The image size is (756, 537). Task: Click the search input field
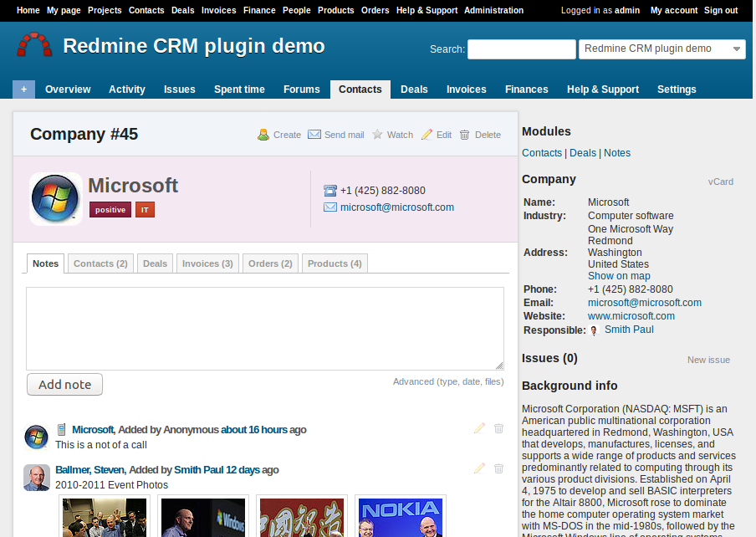coord(521,49)
